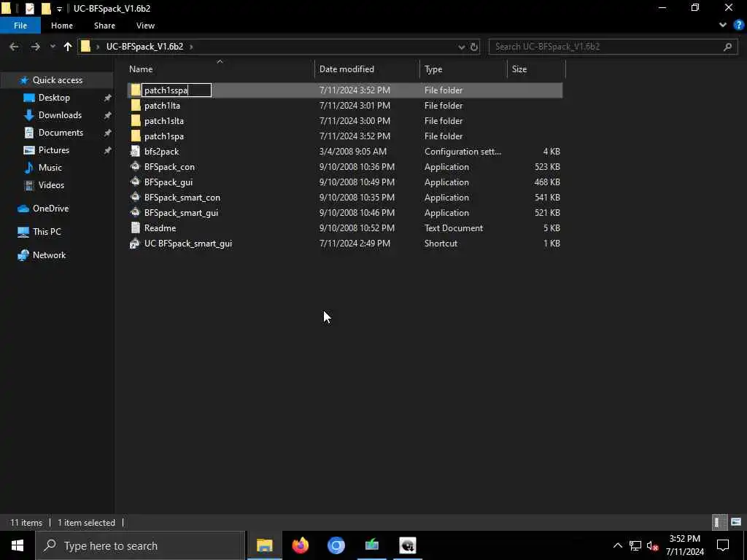747x560 pixels.
Task: Open Documents in the navigation pane
Action: coord(61,133)
